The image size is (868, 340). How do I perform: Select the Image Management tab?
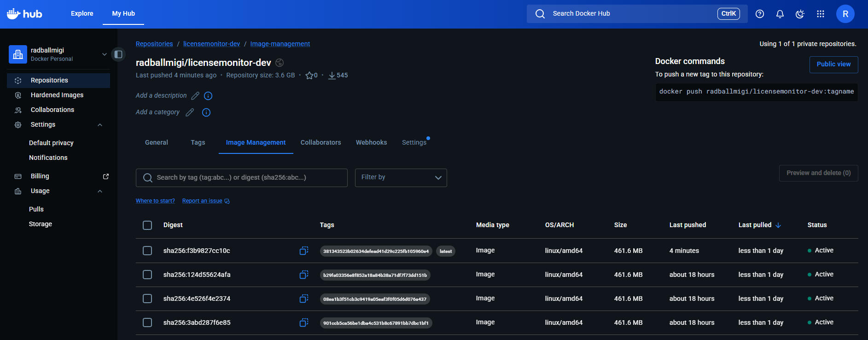point(256,142)
